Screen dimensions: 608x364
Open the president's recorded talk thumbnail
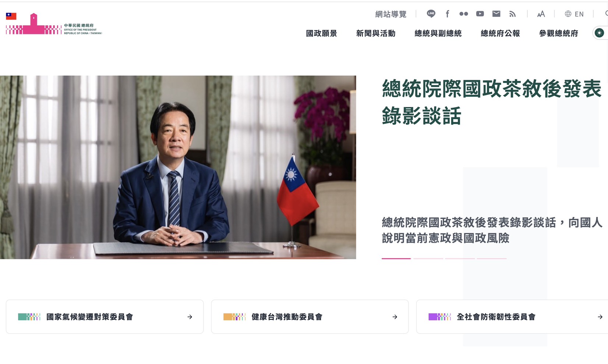click(178, 167)
